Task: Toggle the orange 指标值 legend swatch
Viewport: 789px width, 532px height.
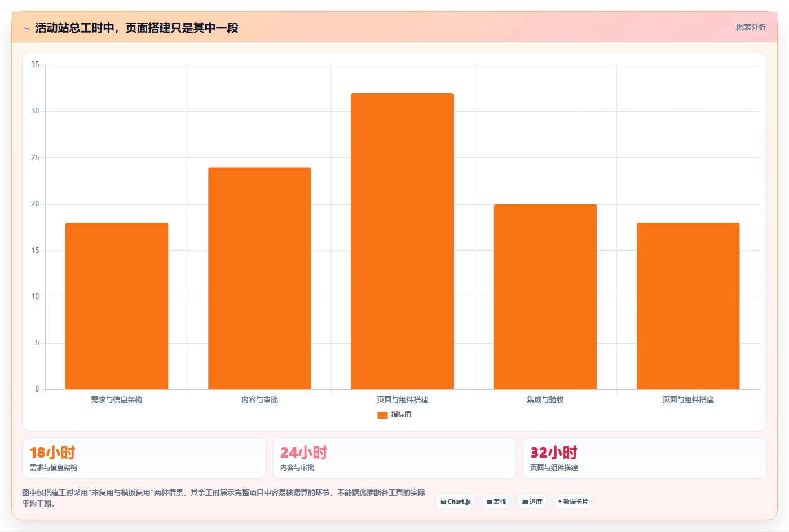Action: (382, 415)
